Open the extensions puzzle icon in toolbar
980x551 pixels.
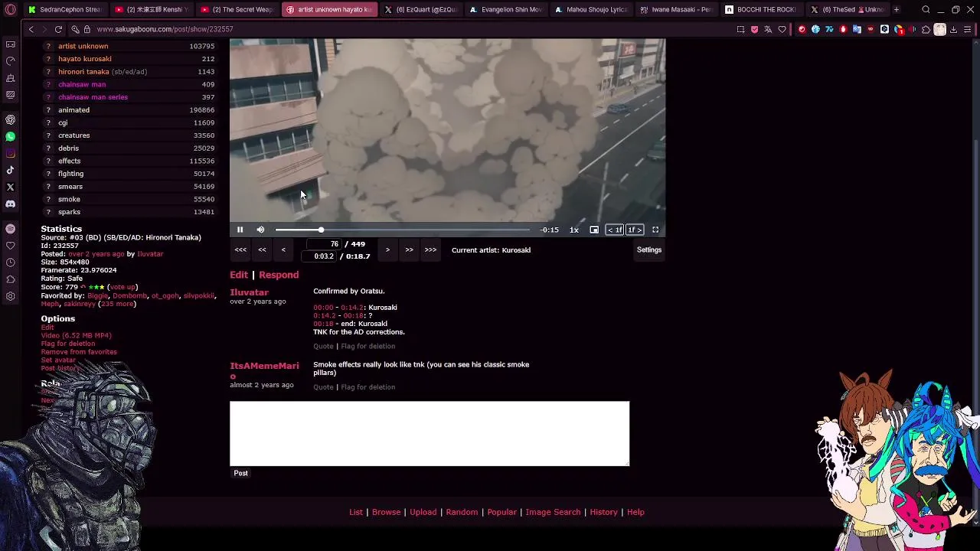(x=926, y=29)
